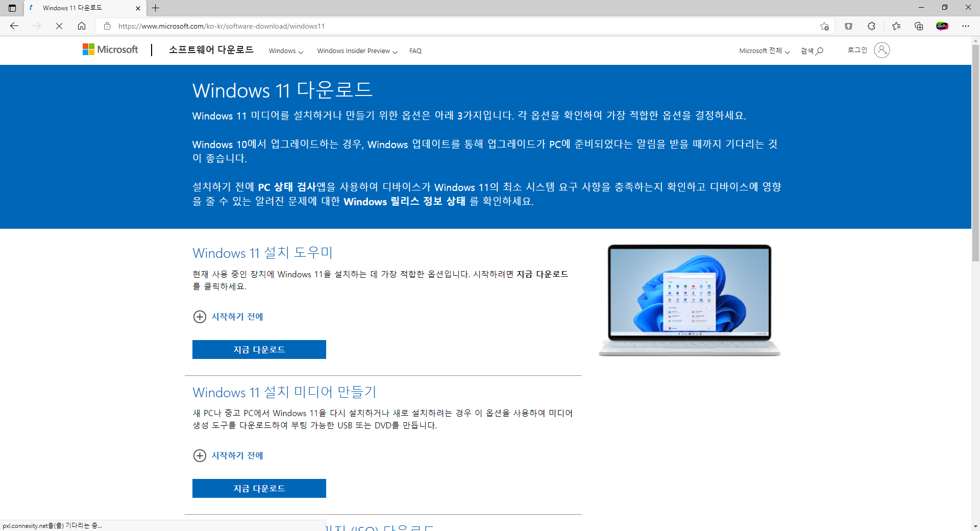
Task: Open the tab actions menu icon
Action: click(x=12, y=8)
